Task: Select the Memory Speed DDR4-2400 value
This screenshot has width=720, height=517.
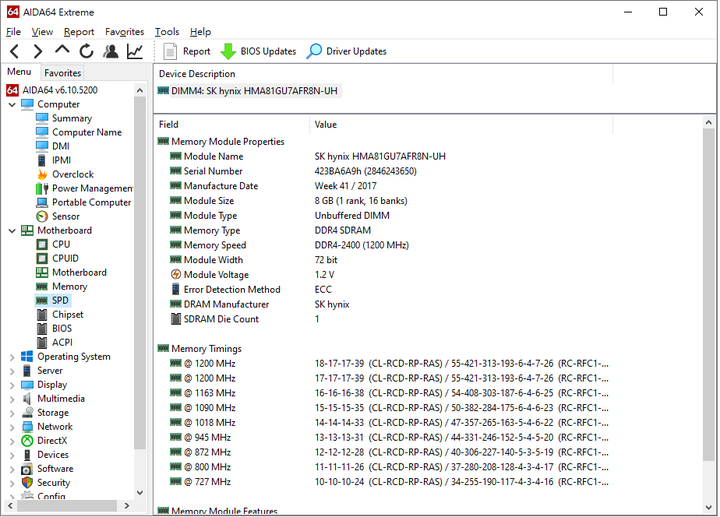Action: point(361,245)
